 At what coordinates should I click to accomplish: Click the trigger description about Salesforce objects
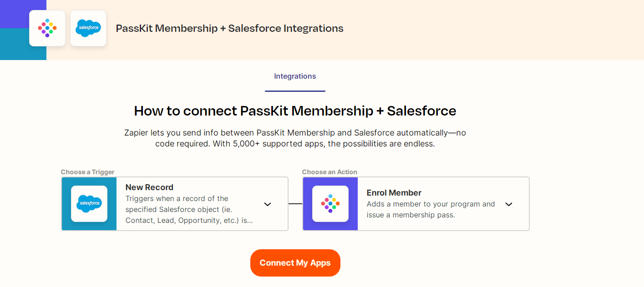189,210
